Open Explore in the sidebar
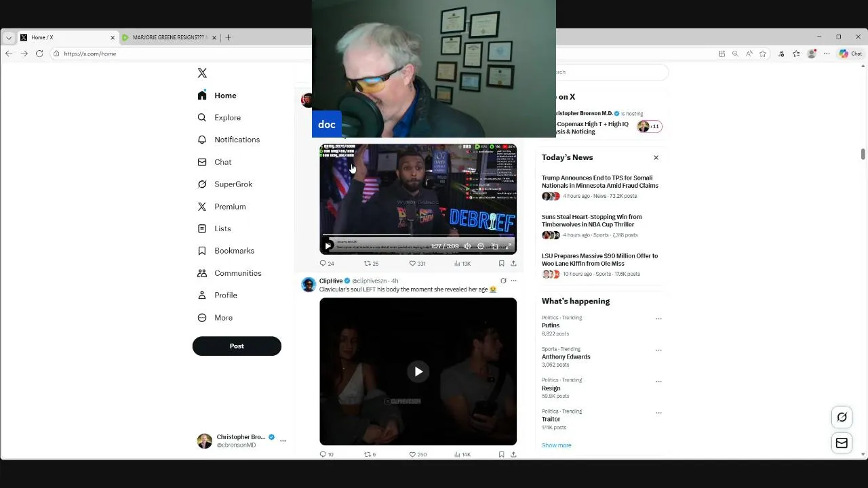 [x=219, y=117]
